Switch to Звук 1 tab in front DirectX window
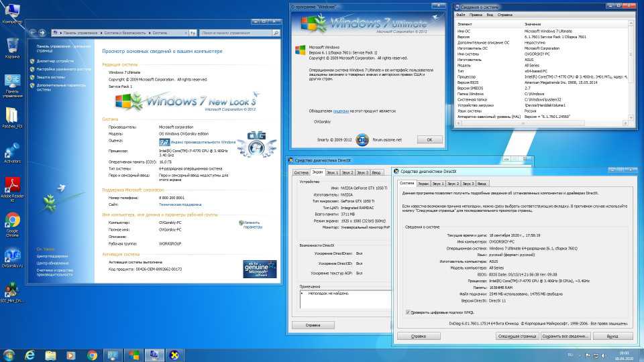The image size is (644, 362). 438,184
